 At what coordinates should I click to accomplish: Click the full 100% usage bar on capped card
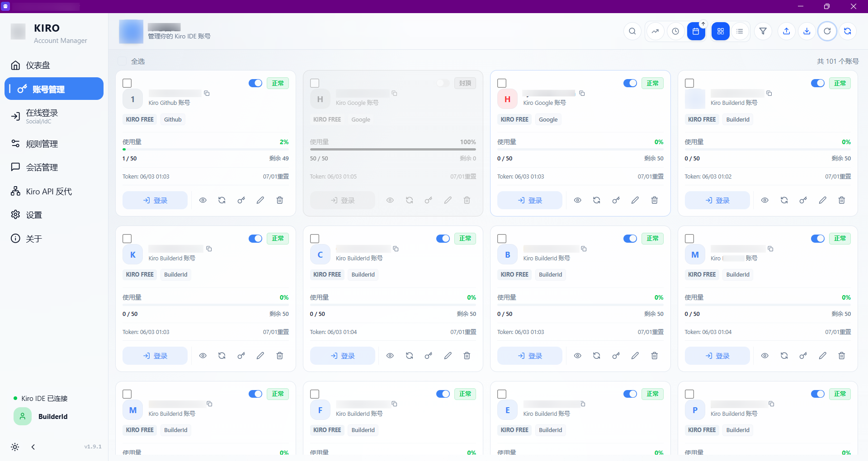click(x=393, y=149)
